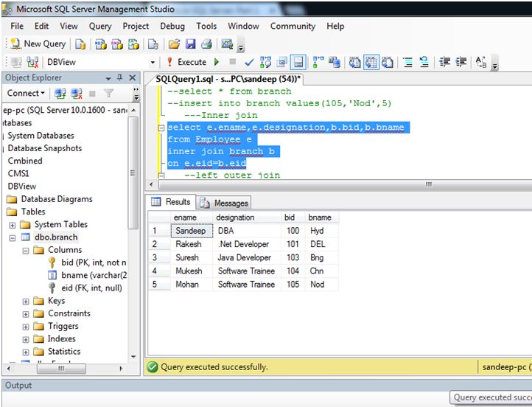The height and width of the screenshot is (407, 532).
Task: Switch to the Messages tab
Action: tap(224, 203)
